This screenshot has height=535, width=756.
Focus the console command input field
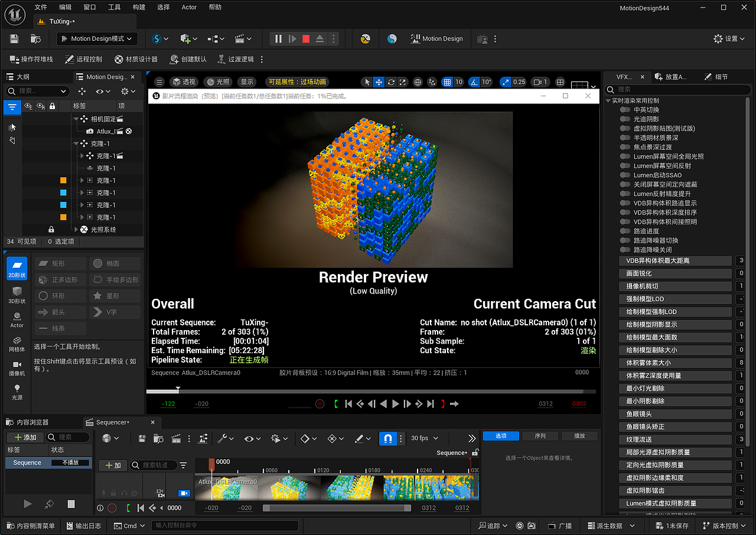[x=225, y=526]
